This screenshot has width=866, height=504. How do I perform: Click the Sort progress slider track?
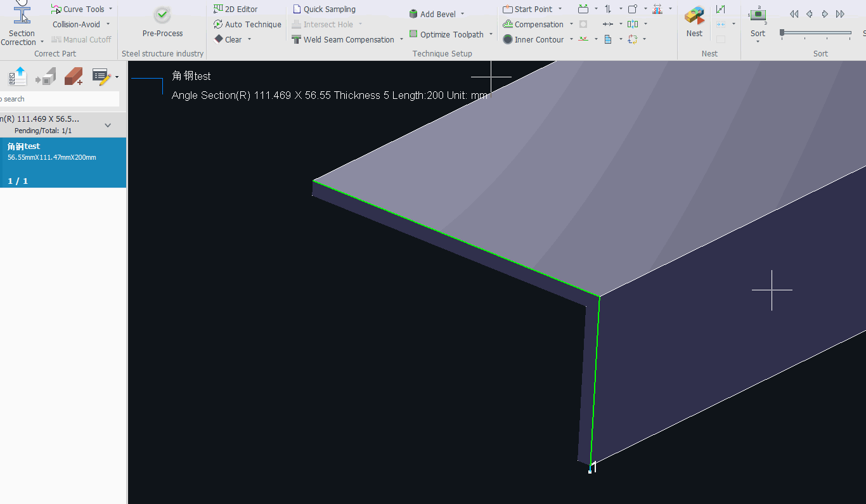(x=818, y=32)
